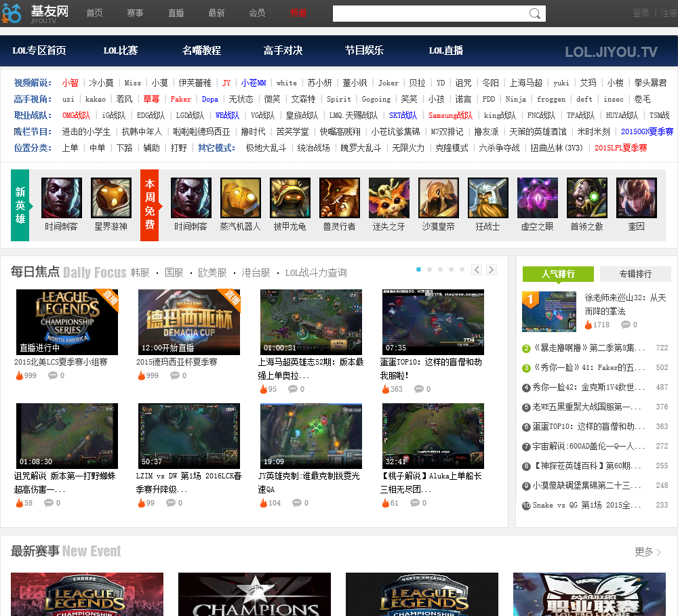Select fourth carousel page dot
Screen dimensions: 678x616
451,269
